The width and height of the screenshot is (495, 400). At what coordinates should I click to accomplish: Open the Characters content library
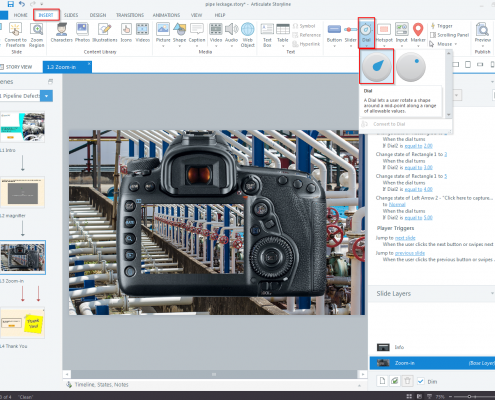(61, 33)
